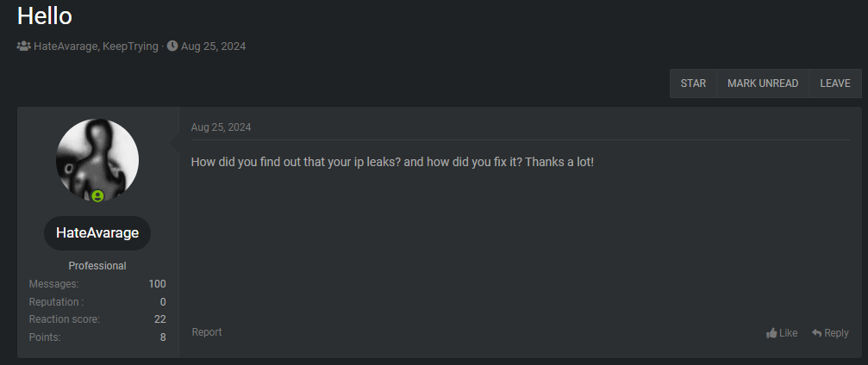868x365 pixels.
Task: Click the participants group icon
Action: (24, 46)
